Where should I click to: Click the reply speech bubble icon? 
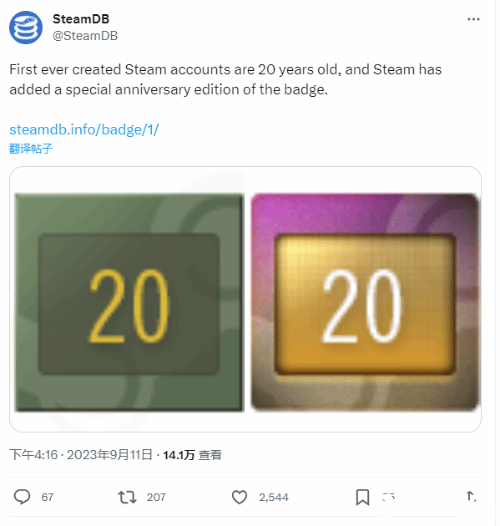coord(22,497)
